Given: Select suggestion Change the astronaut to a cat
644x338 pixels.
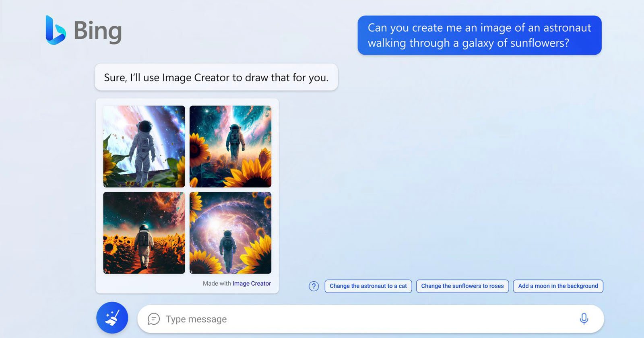Looking at the screenshot, I should pos(368,286).
